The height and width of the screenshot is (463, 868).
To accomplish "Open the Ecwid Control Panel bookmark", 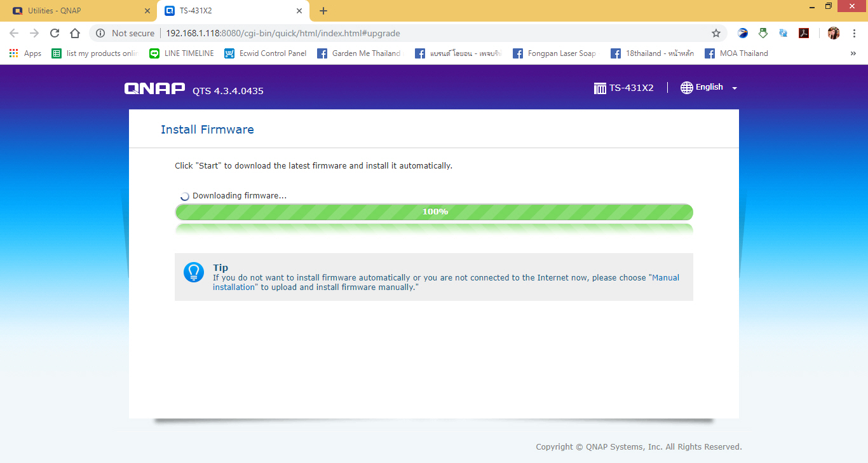I will click(265, 53).
